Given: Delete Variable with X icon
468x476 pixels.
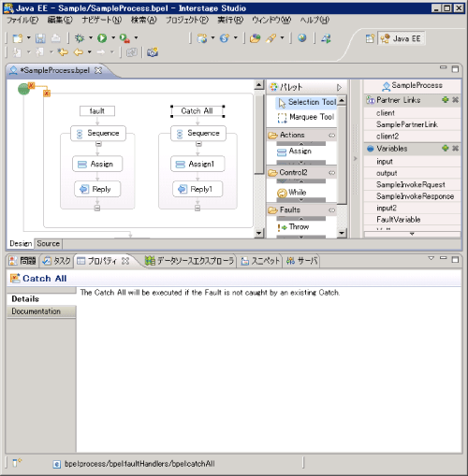Looking at the screenshot, I should 455,148.
